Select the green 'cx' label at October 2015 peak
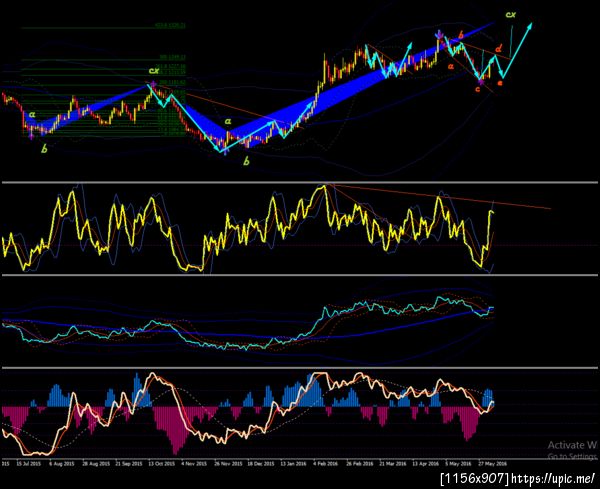Viewport: 600px width, 489px height. click(154, 71)
